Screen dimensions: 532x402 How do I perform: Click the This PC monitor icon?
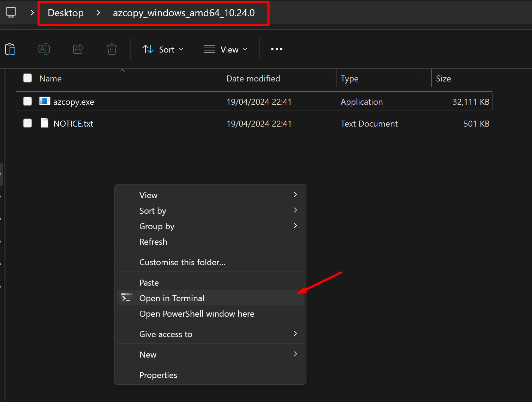pos(11,13)
